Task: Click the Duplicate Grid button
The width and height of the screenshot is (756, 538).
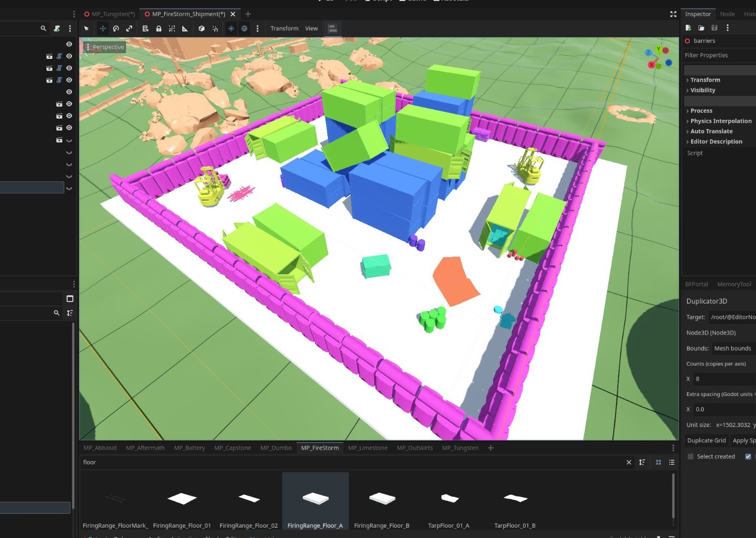Action: tap(706, 440)
